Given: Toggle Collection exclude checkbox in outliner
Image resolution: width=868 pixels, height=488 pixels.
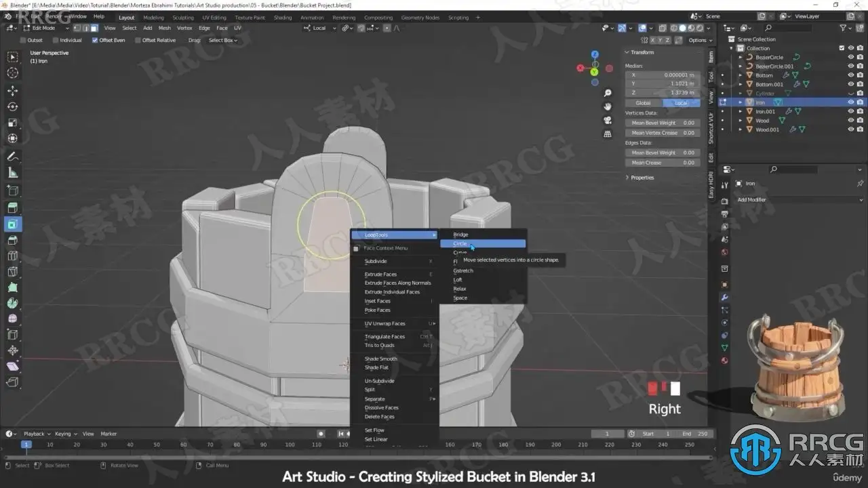Looking at the screenshot, I should point(842,48).
